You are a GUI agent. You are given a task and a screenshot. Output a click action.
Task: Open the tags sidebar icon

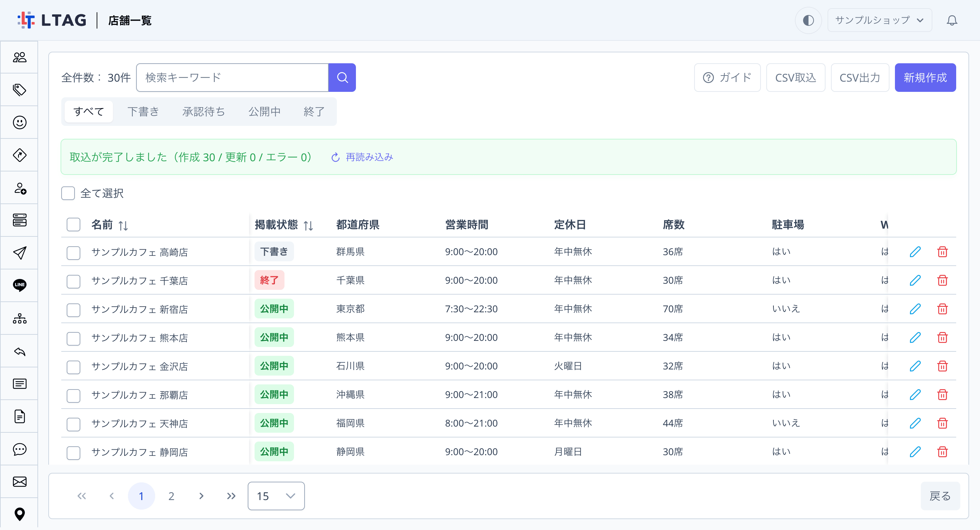19,90
